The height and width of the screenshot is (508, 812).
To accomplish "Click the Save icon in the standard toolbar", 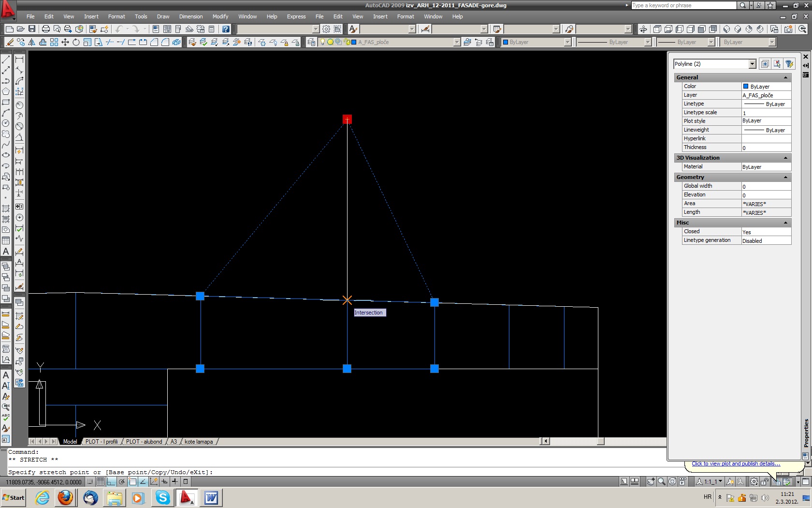I will coord(32,29).
